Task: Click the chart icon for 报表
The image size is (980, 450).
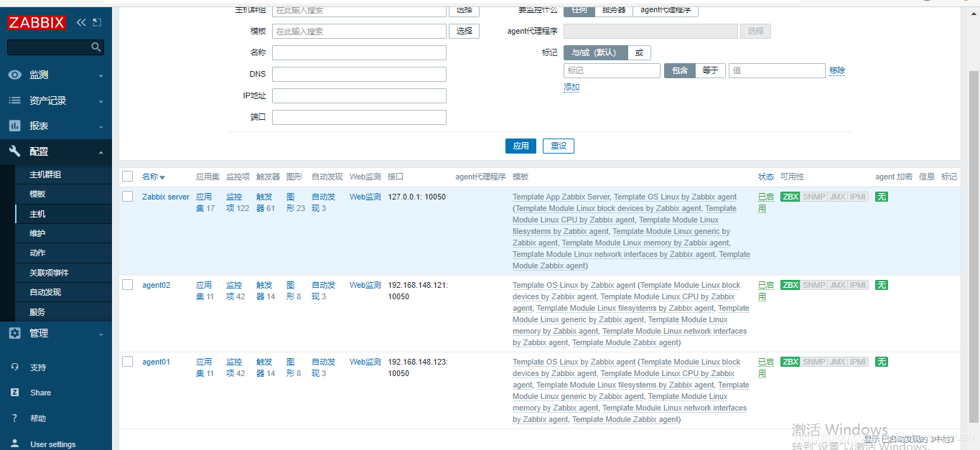Action: [14, 126]
